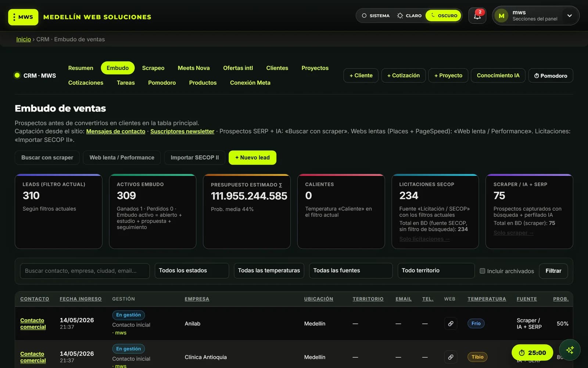Click the 25:00 pomodoro timer pill
This screenshot has height=368, width=588.
tap(532, 353)
